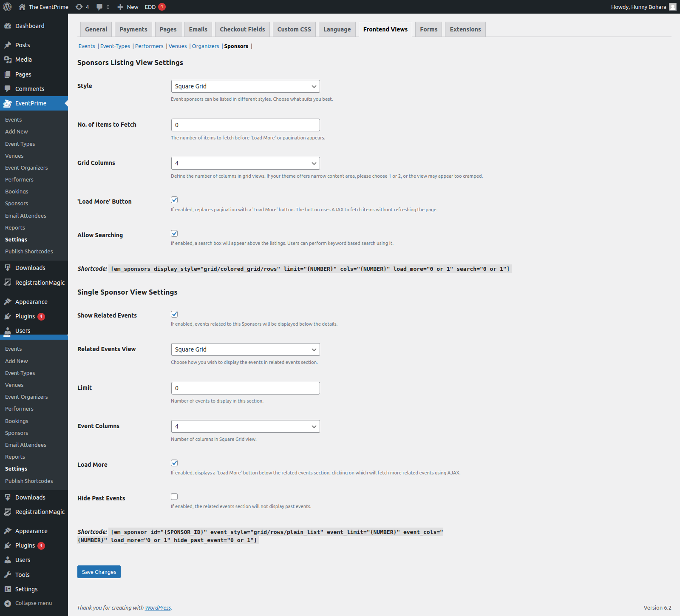Click the No. of Items to Fetch field
This screenshot has height=616, width=680.
[x=245, y=125]
